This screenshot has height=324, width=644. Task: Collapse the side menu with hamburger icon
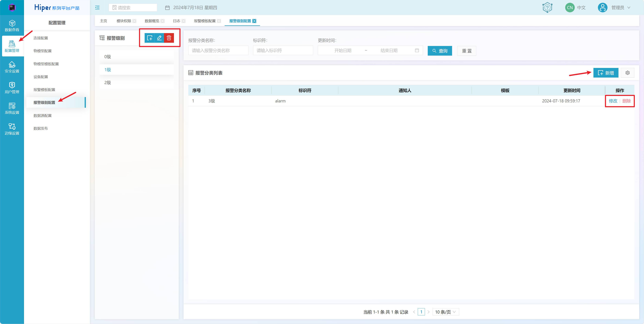pos(97,8)
